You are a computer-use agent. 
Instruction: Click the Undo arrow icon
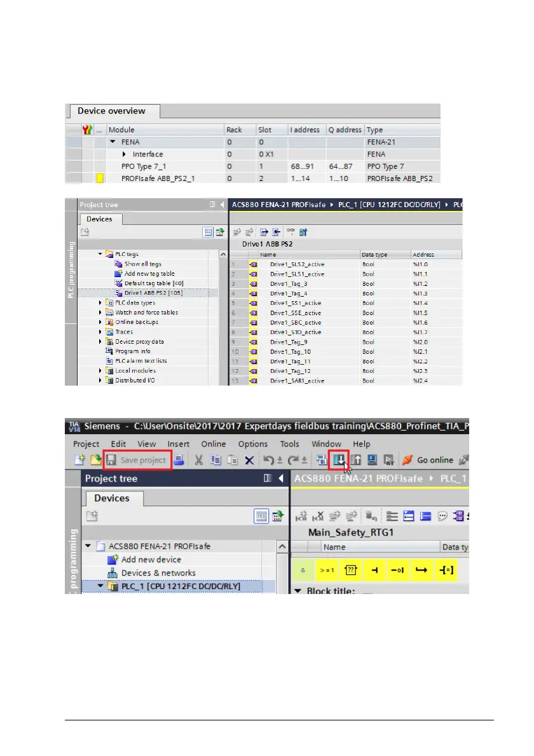click(x=269, y=460)
